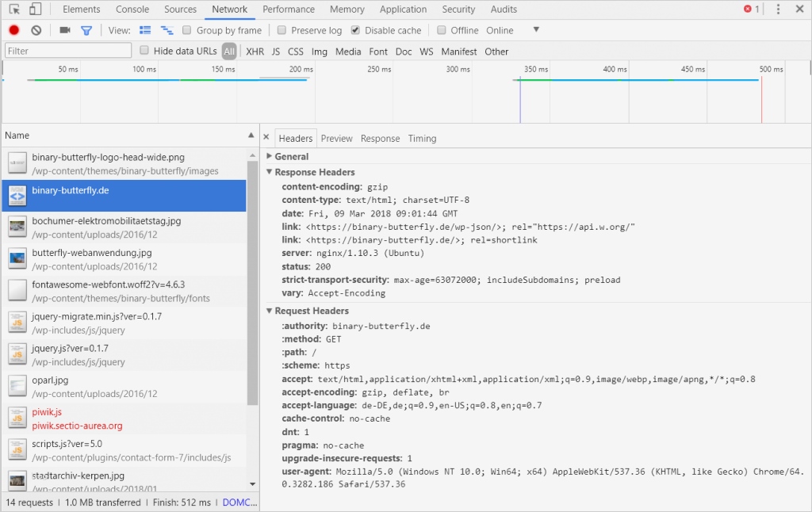Open the Performance panel

click(289, 9)
